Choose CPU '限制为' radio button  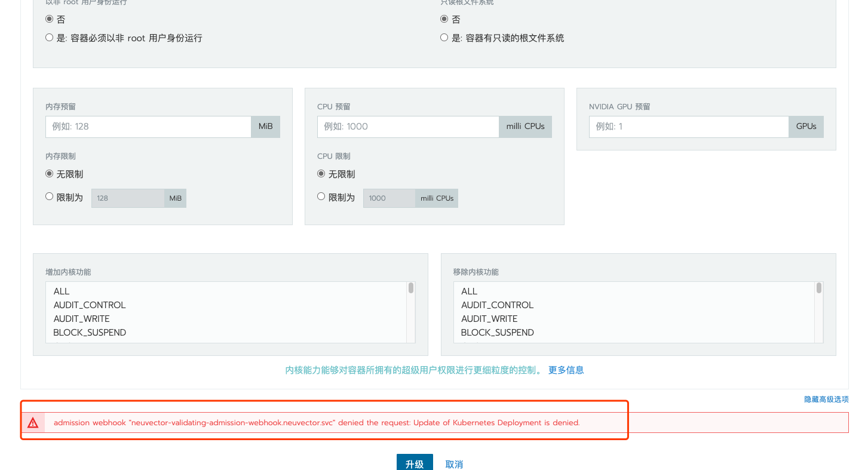[321, 196]
